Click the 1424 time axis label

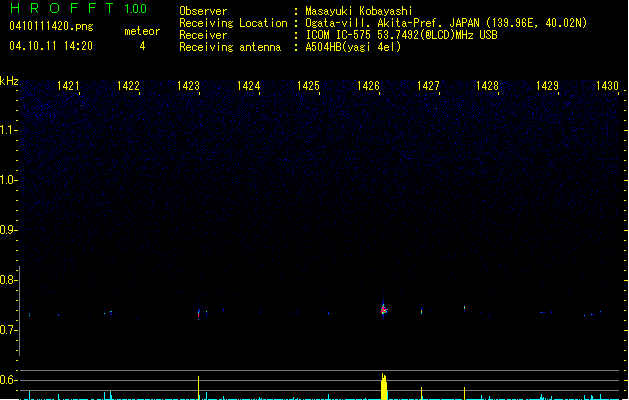pyautogui.click(x=248, y=86)
